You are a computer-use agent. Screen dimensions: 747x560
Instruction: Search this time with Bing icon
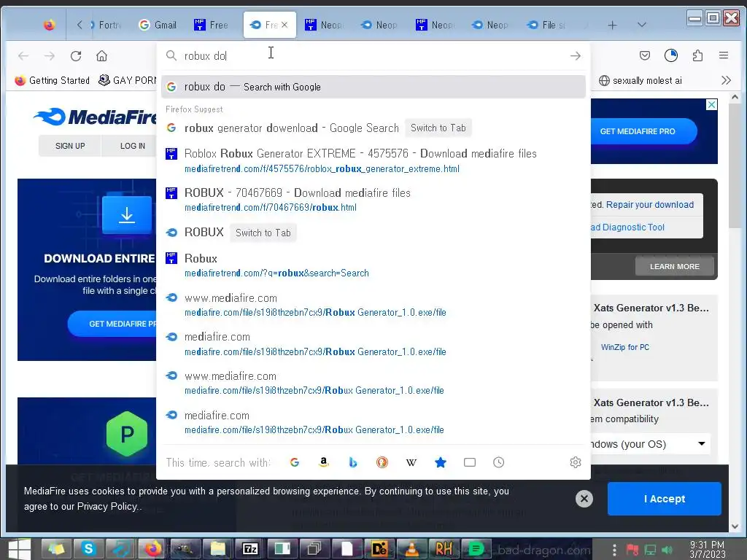tap(352, 462)
